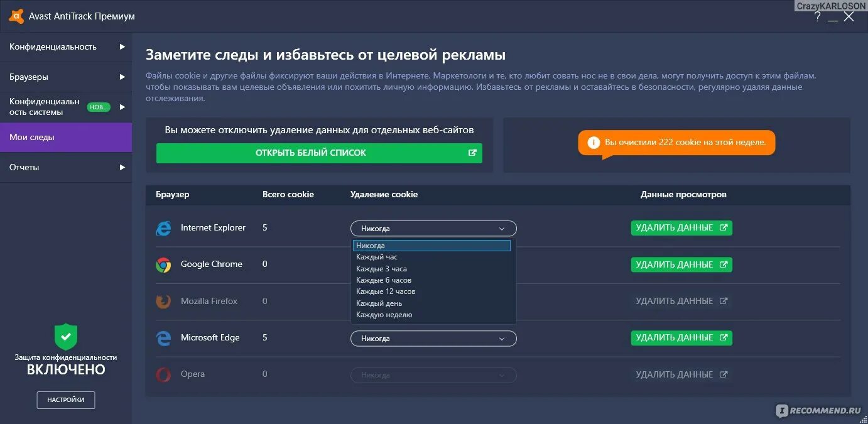Select Каждый день option
Image resolution: width=868 pixels, height=424 pixels.
click(x=431, y=303)
